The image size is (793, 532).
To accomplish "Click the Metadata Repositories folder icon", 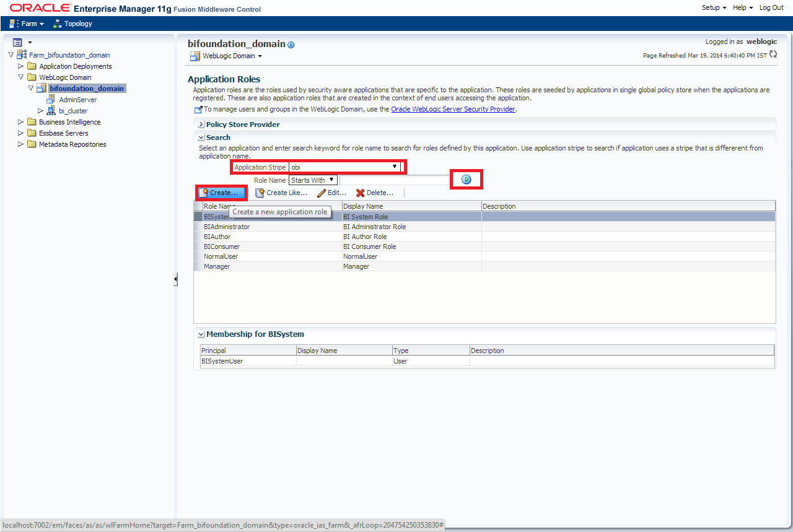I will pyautogui.click(x=32, y=144).
